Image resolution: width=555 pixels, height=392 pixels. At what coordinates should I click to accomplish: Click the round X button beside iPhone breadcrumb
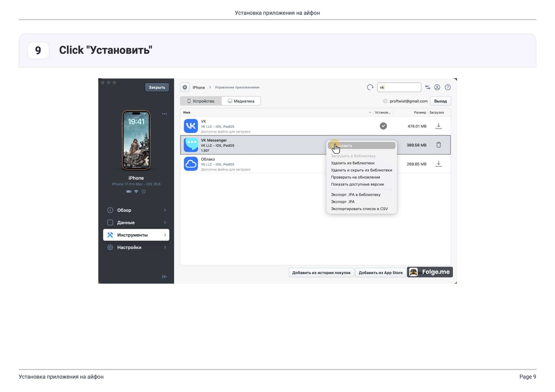pyautogui.click(x=185, y=87)
